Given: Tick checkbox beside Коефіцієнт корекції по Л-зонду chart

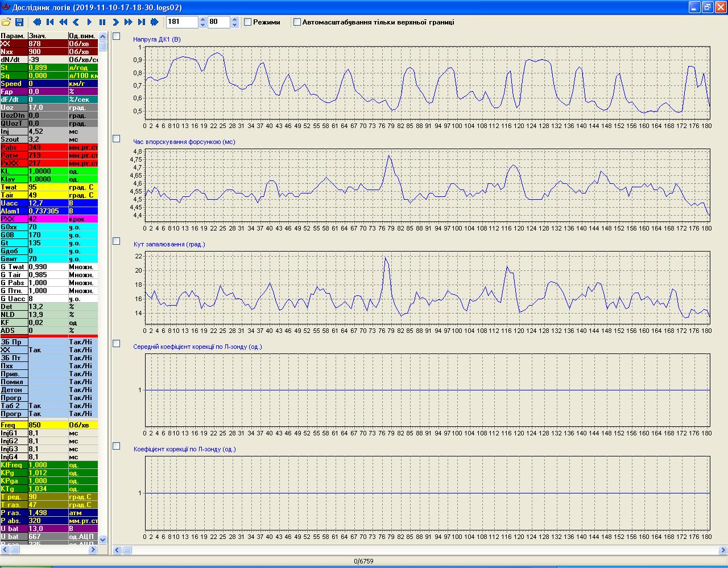Looking at the screenshot, I should pos(117,446).
